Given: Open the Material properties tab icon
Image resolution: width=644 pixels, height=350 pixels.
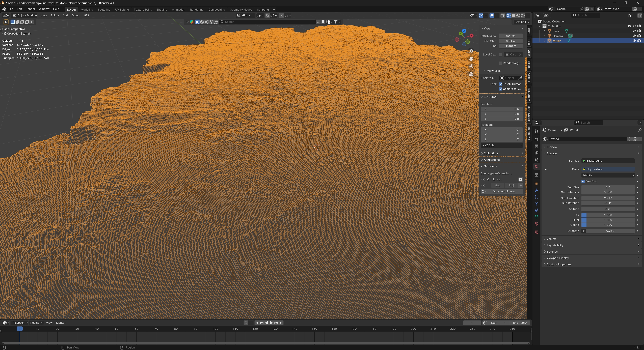Looking at the screenshot, I should tap(536, 224).
